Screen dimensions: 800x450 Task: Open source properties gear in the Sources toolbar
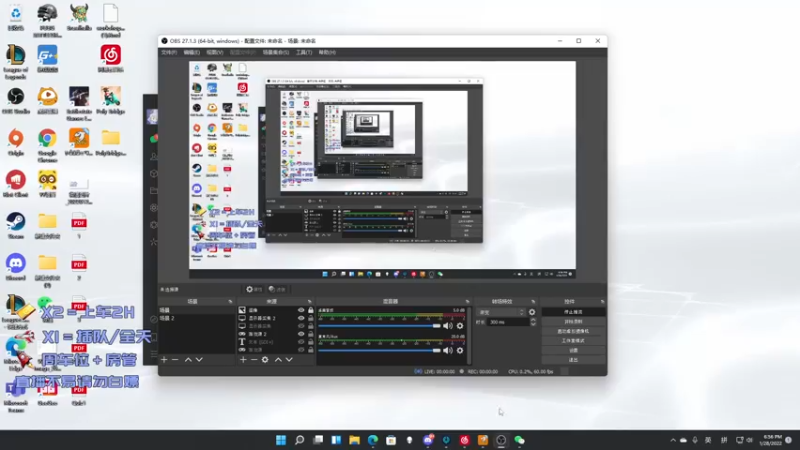(265, 360)
